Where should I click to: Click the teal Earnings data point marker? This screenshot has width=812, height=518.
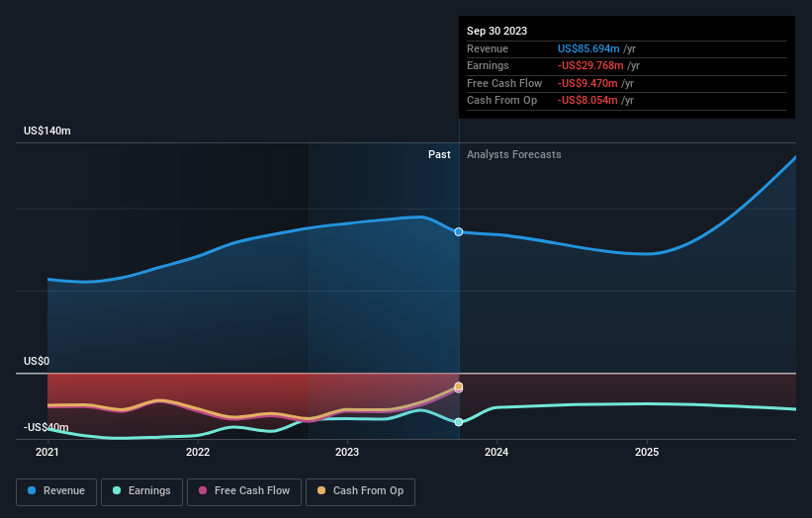[458, 422]
